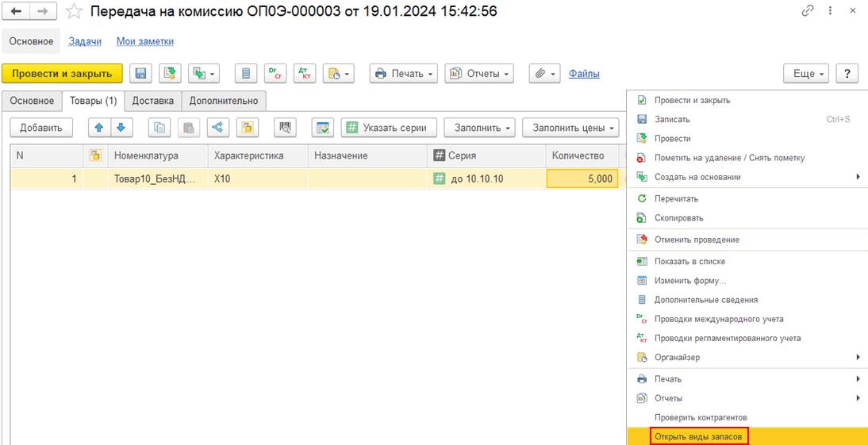Click Указать серии button
This screenshot has height=445, width=868.
click(389, 128)
